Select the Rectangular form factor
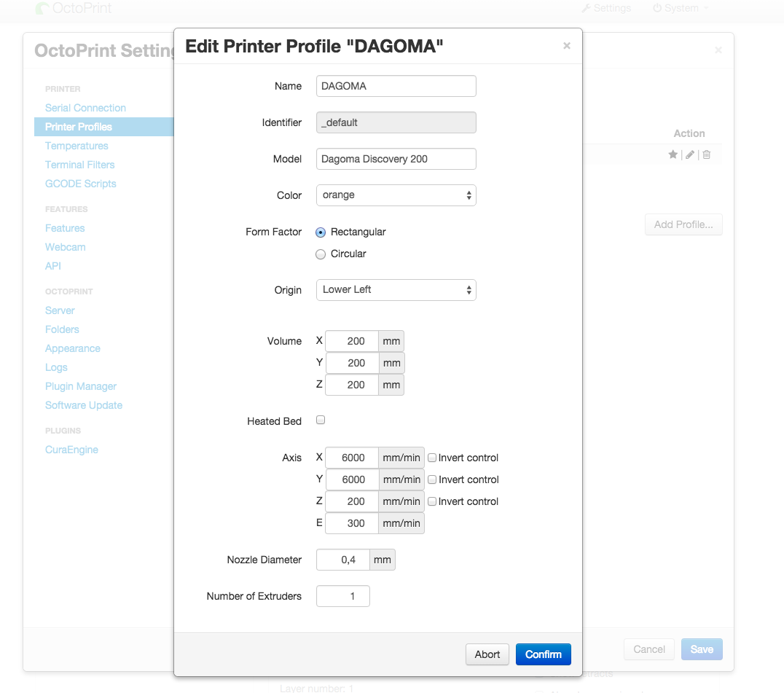 tap(321, 232)
